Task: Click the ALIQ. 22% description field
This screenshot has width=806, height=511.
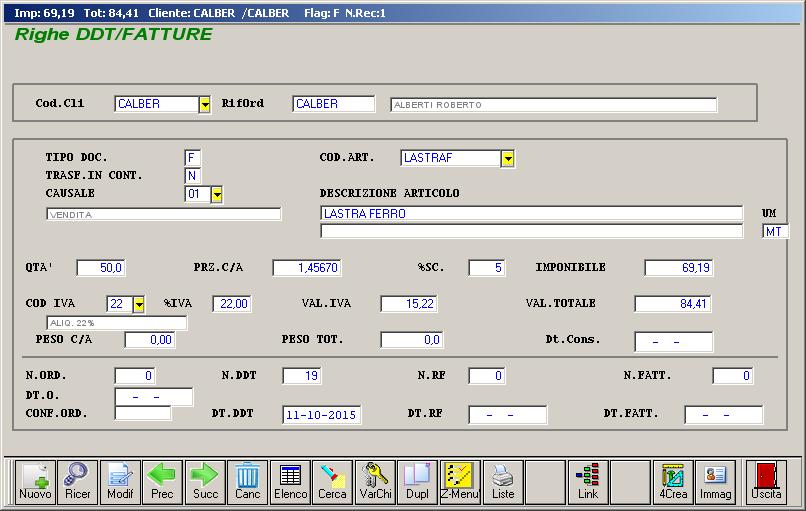Action: coord(117,323)
